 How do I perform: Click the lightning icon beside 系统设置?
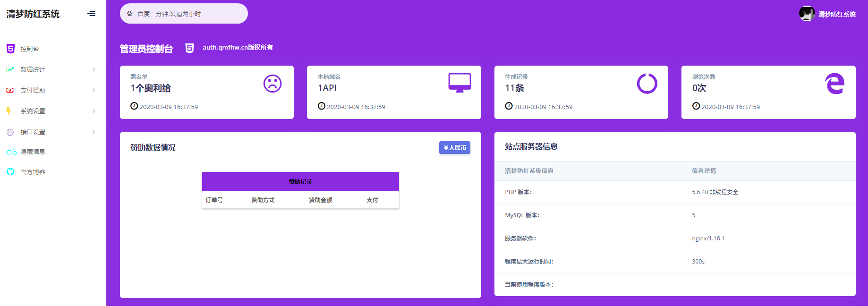pos(9,111)
